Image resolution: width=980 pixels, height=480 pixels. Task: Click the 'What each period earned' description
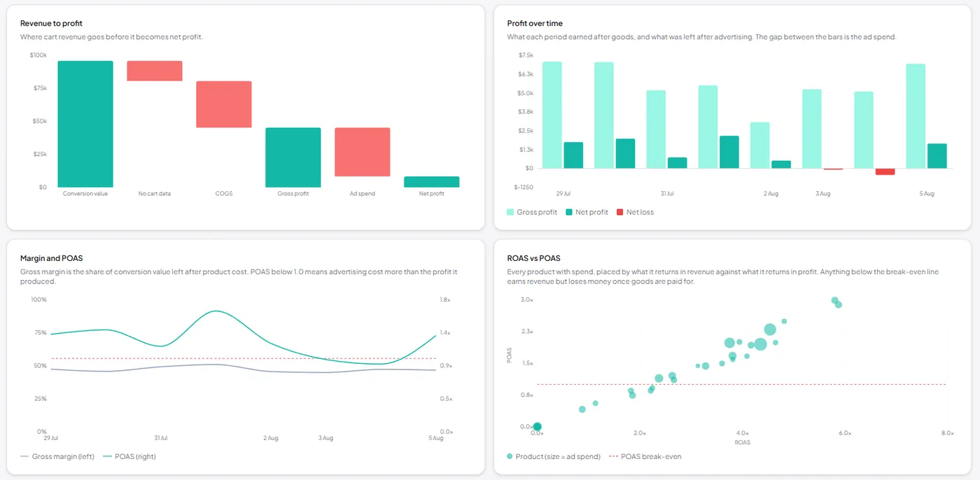click(701, 36)
